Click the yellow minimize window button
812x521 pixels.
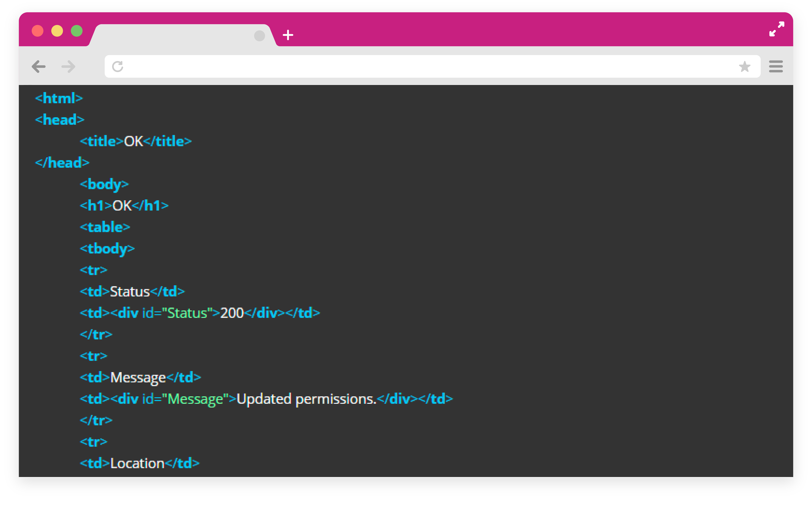(57, 31)
